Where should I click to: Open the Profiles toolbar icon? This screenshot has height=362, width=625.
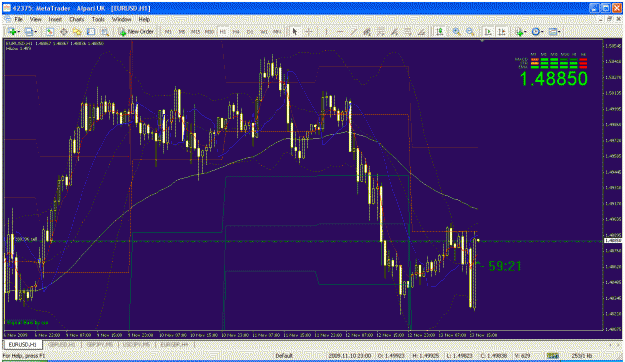pos(28,31)
